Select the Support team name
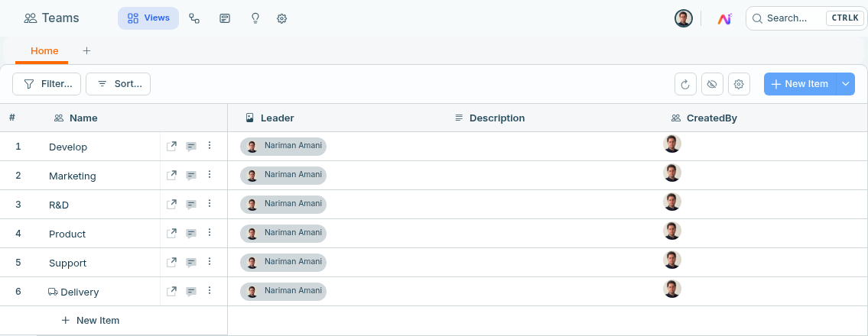868x336 pixels. click(67, 263)
